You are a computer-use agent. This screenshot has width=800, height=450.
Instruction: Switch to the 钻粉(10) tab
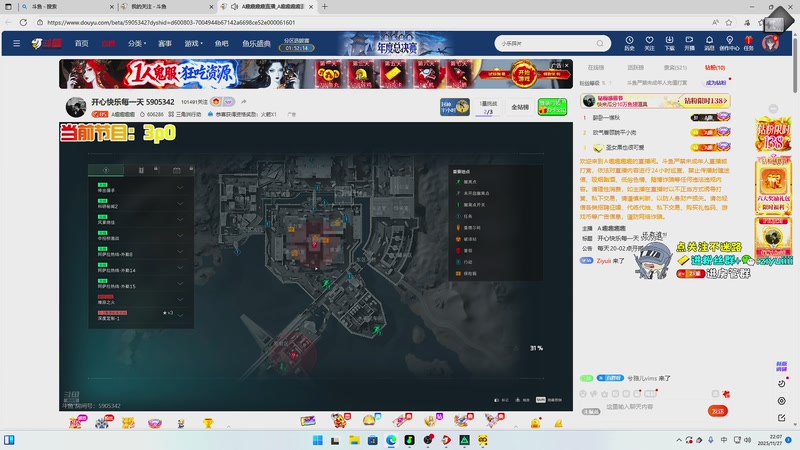click(x=715, y=67)
